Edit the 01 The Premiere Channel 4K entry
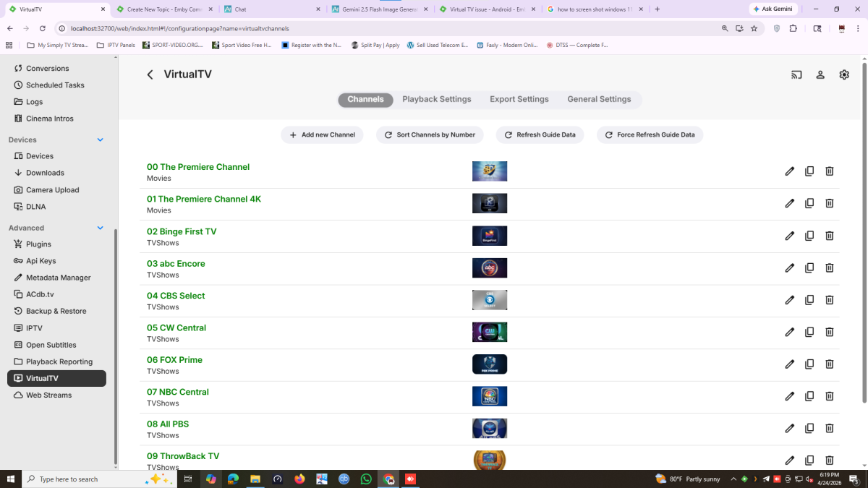 point(789,203)
